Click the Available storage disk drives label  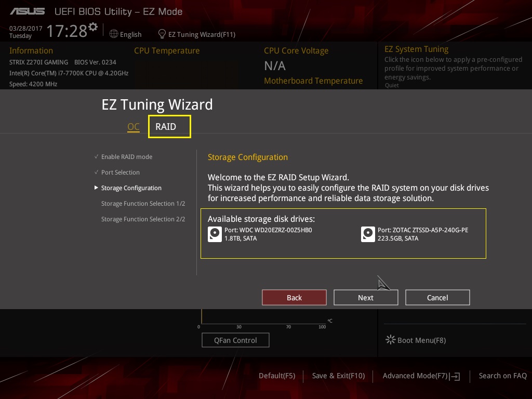click(x=261, y=219)
